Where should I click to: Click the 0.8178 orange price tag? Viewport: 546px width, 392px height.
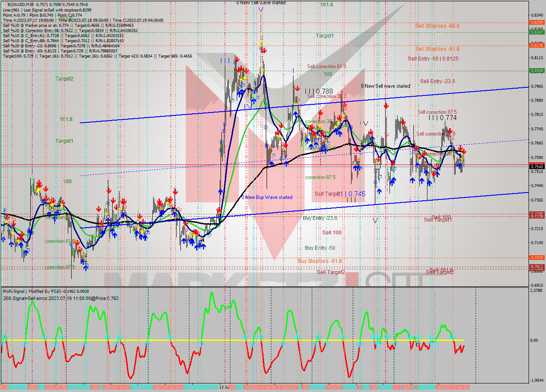point(536,45)
